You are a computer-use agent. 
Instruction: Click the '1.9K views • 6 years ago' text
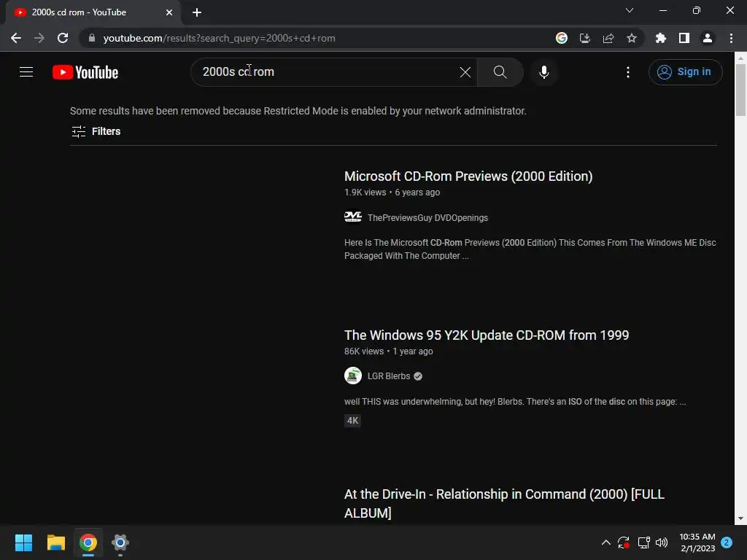(392, 192)
